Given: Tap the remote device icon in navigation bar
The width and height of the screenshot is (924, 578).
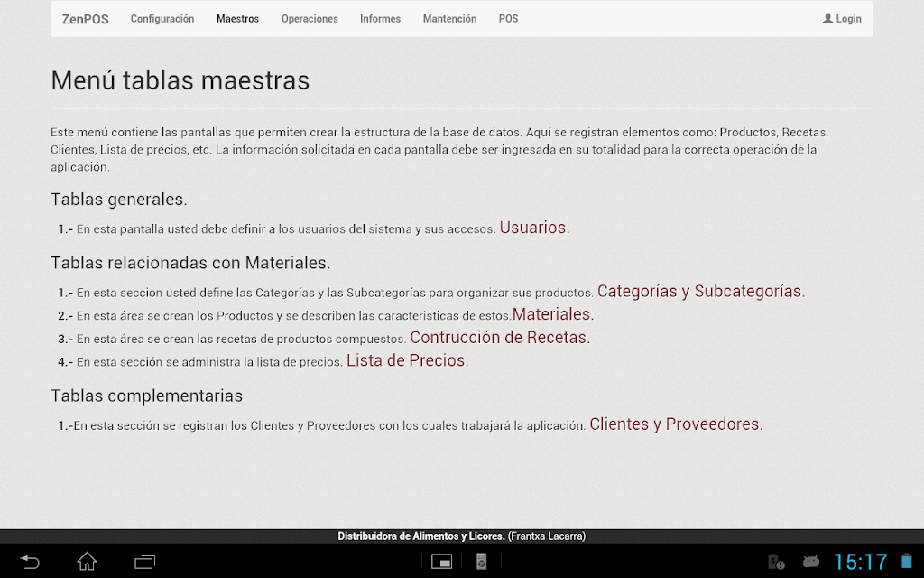Looking at the screenshot, I should click(x=481, y=562).
